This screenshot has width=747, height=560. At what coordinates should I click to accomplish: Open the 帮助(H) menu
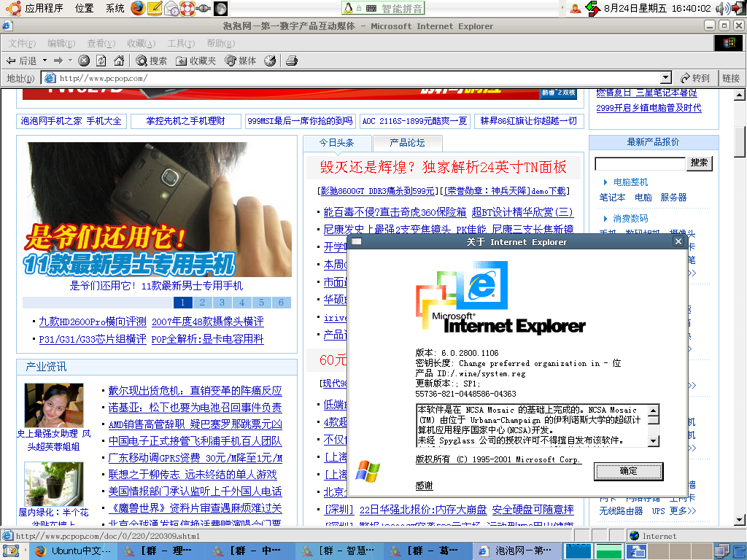[220, 43]
